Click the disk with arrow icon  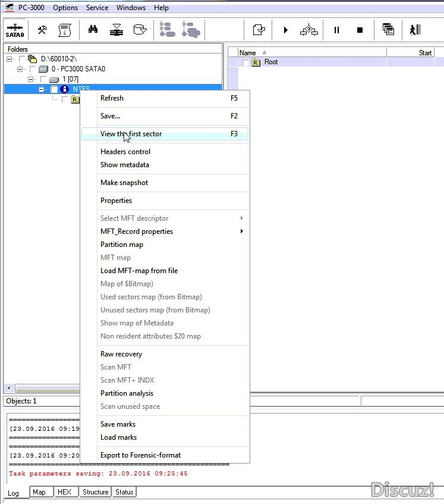tap(140, 30)
